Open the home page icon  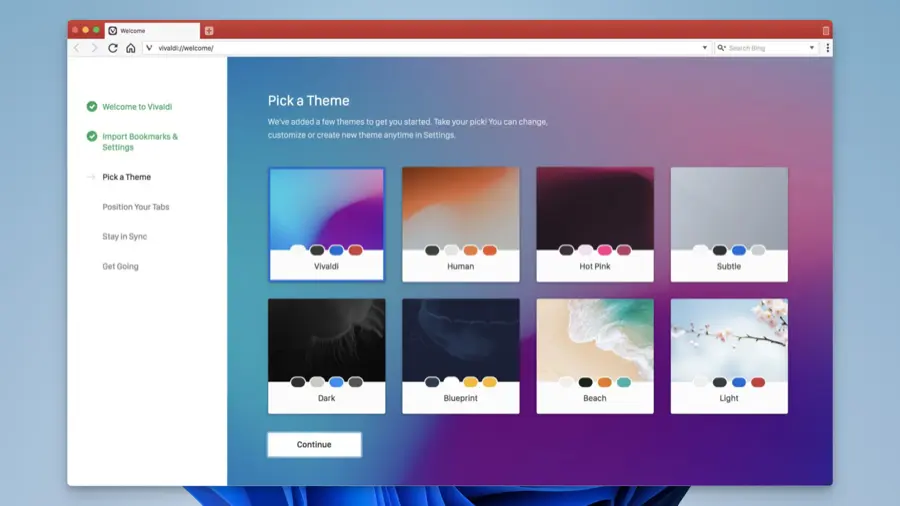pyautogui.click(x=131, y=48)
